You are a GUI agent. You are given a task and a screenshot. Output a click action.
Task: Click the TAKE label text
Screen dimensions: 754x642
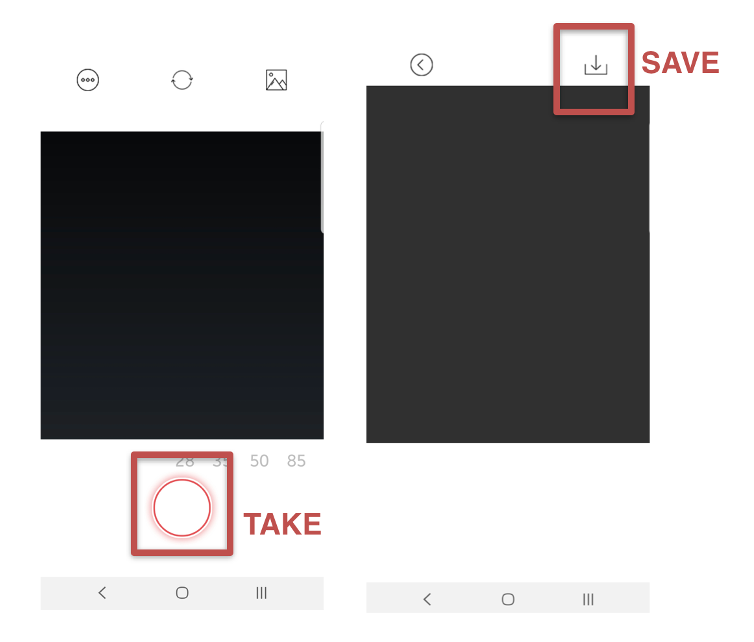point(283,524)
